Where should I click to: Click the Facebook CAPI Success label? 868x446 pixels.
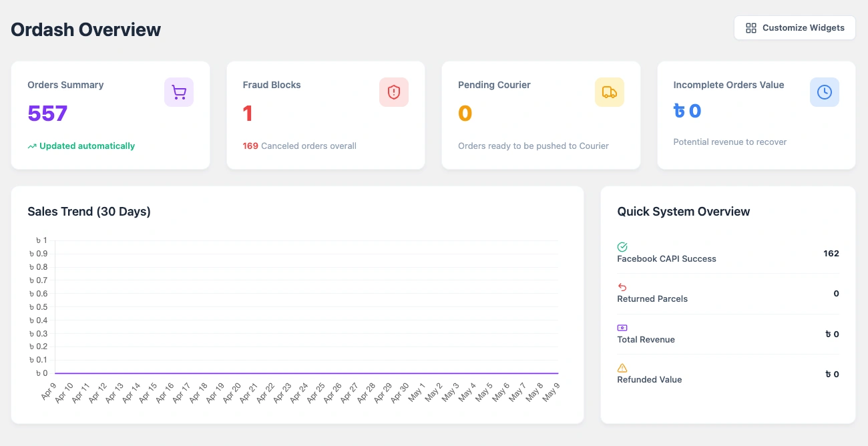(666, 259)
